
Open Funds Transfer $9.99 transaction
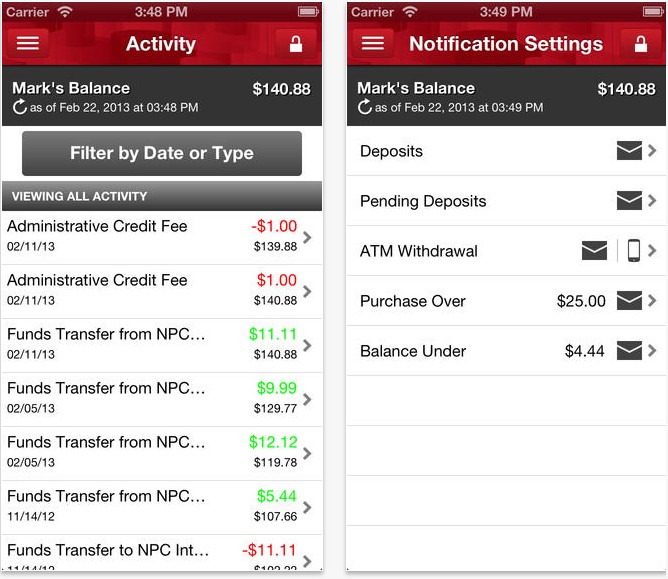point(161,399)
